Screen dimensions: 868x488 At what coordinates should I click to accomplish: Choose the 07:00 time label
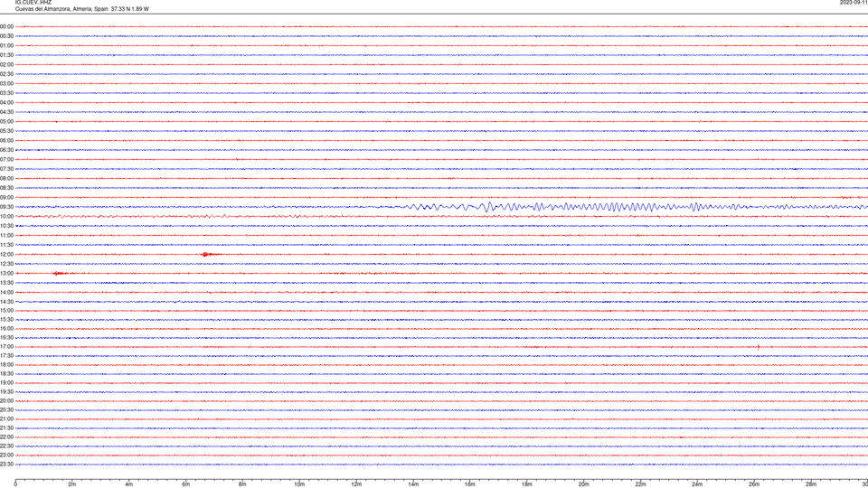coord(6,159)
